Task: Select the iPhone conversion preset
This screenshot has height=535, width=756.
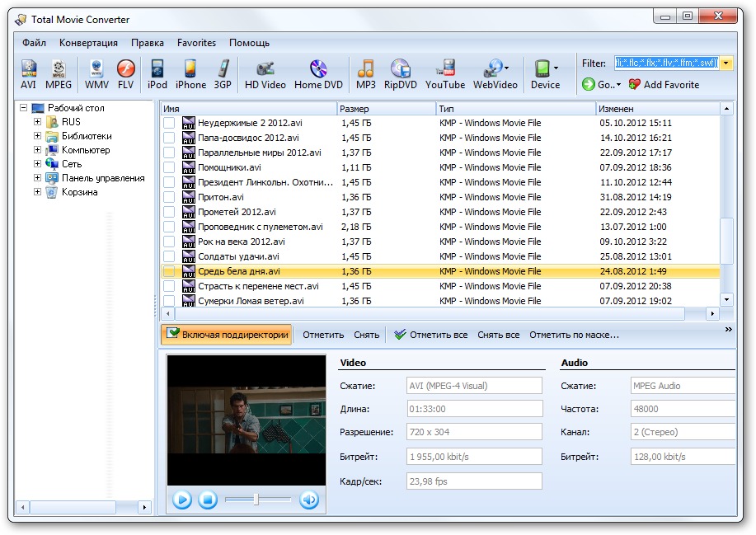Action: [x=190, y=73]
